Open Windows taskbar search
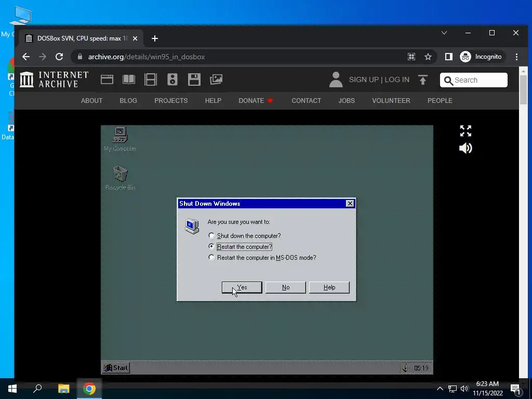The image size is (532, 399). click(x=37, y=389)
